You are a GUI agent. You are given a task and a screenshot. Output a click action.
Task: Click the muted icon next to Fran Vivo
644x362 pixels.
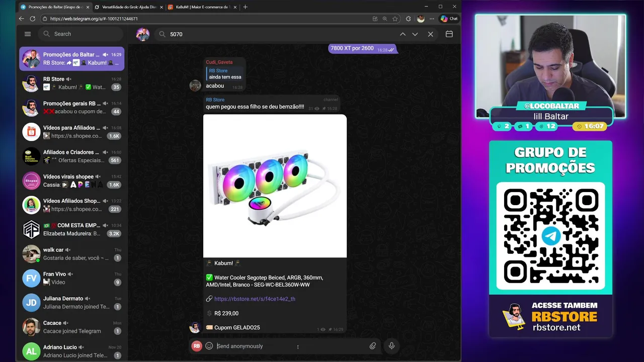[70, 274]
